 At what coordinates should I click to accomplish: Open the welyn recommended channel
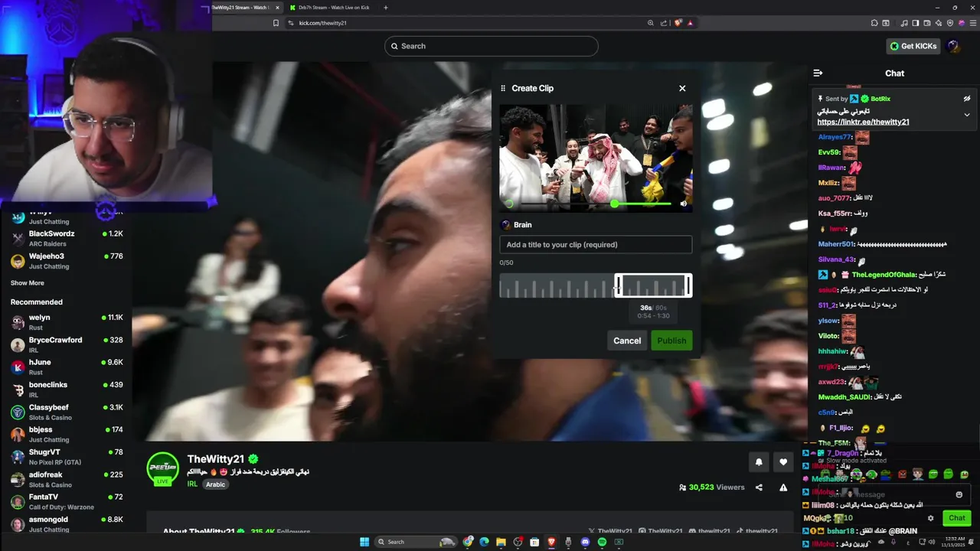[67, 322]
